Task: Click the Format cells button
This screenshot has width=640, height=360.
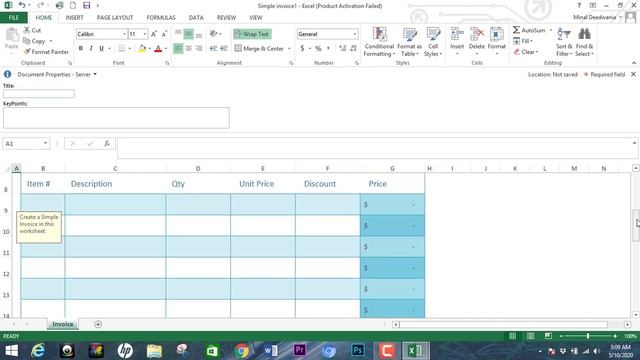Action: (x=497, y=41)
